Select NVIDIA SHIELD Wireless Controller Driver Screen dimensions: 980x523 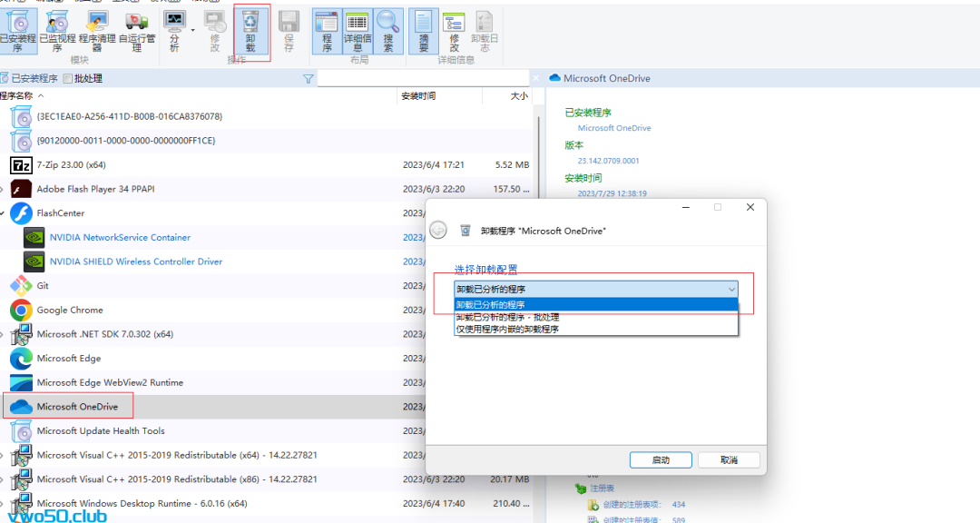tap(135, 261)
